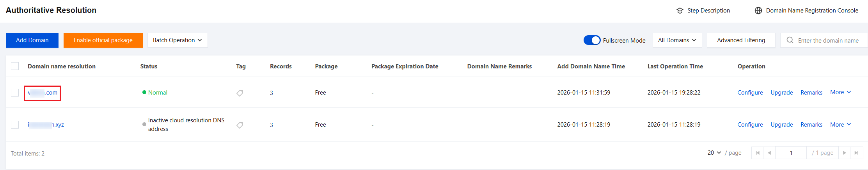Click the Domain Name Remarks column header

click(x=499, y=66)
